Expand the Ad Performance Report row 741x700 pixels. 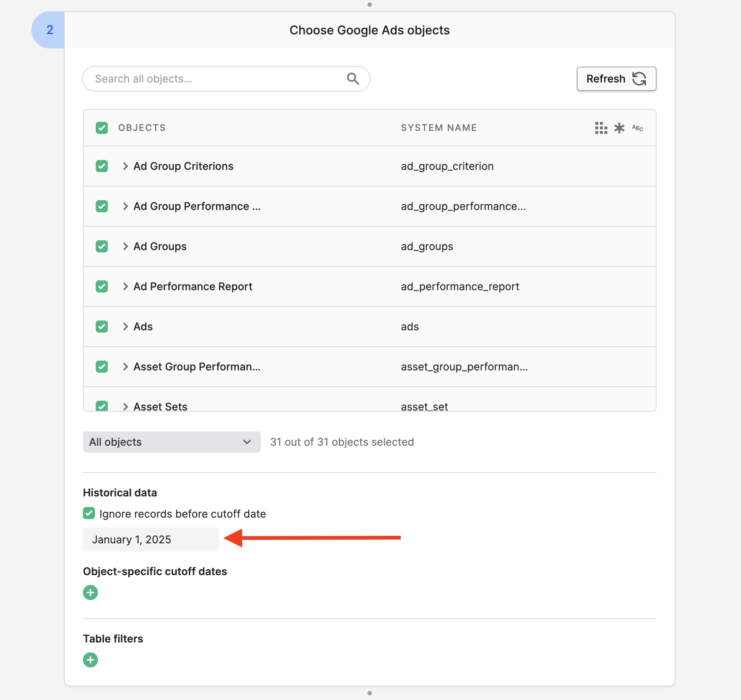point(125,286)
